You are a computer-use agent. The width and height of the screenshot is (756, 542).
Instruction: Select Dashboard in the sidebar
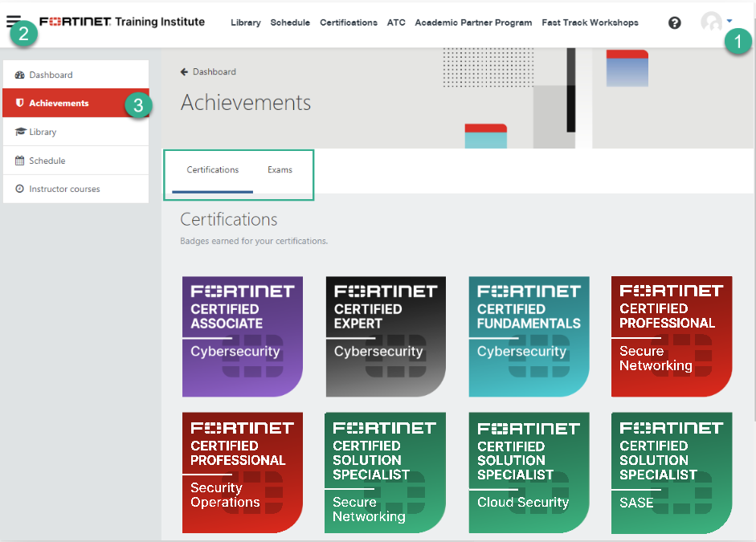[x=76, y=75]
